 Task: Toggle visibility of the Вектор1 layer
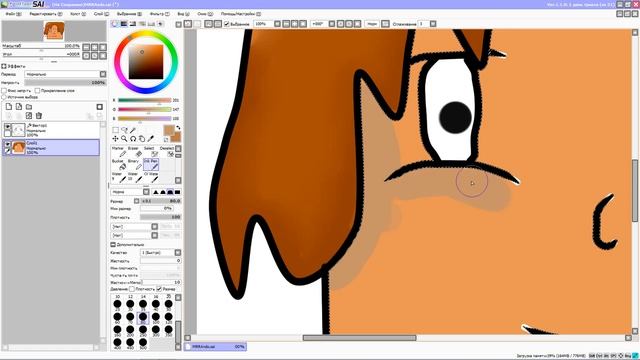tap(7, 127)
